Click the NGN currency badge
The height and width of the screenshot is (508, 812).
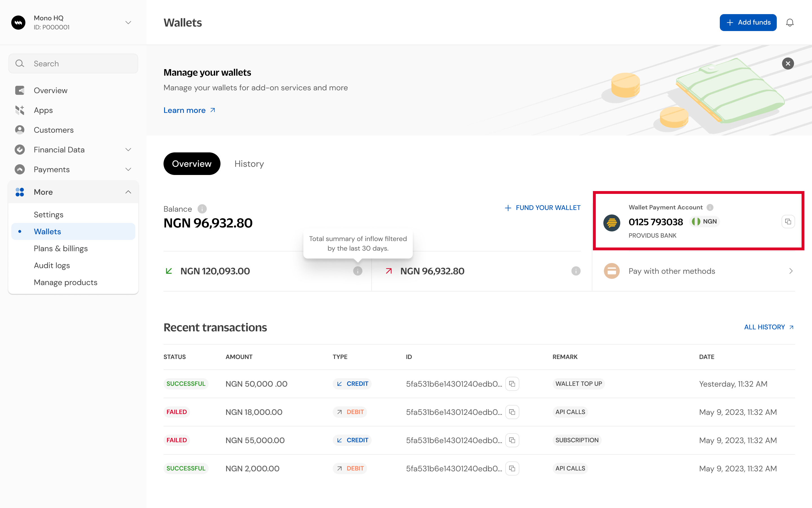(x=704, y=222)
